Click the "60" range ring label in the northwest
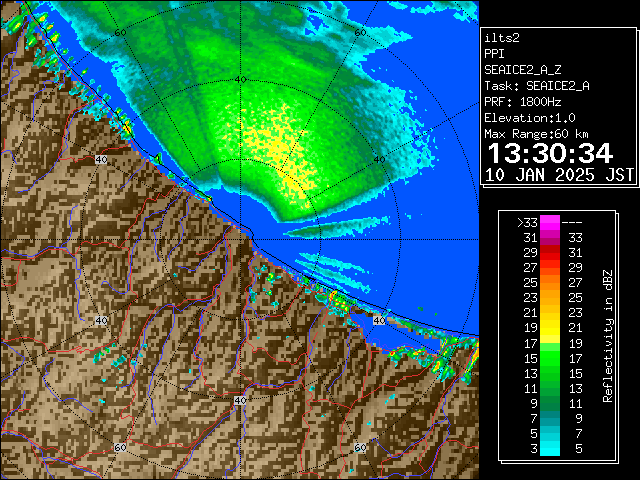640x480 pixels. tap(120, 33)
